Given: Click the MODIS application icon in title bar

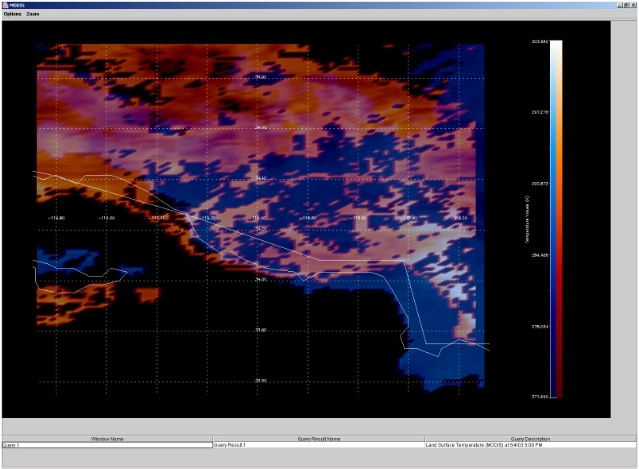Looking at the screenshot, I should (x=5, y=5).
